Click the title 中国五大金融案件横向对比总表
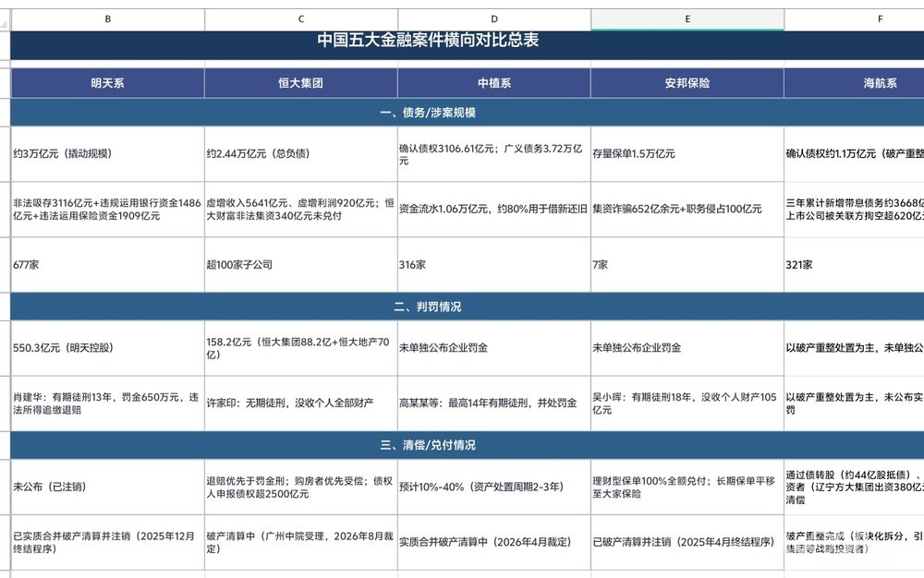Image resolution: width=924 pixels, height=578 pixels. [x=429, y=40]
